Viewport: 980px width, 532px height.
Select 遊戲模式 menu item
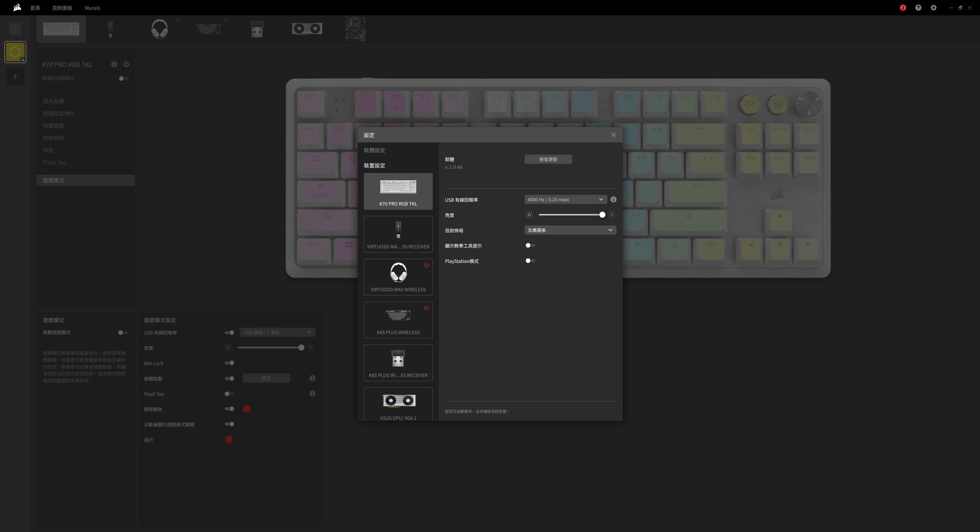click(x=86, y=180)
